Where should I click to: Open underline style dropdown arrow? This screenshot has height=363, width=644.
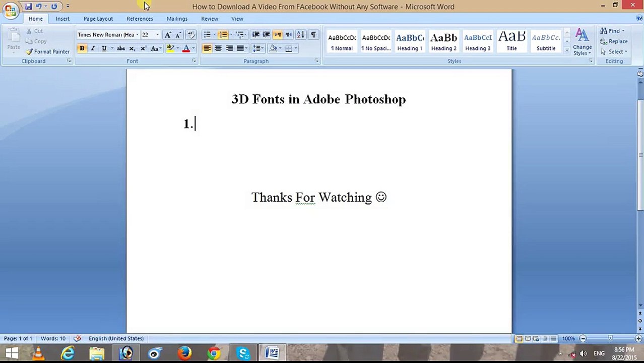tap(112, 48)
